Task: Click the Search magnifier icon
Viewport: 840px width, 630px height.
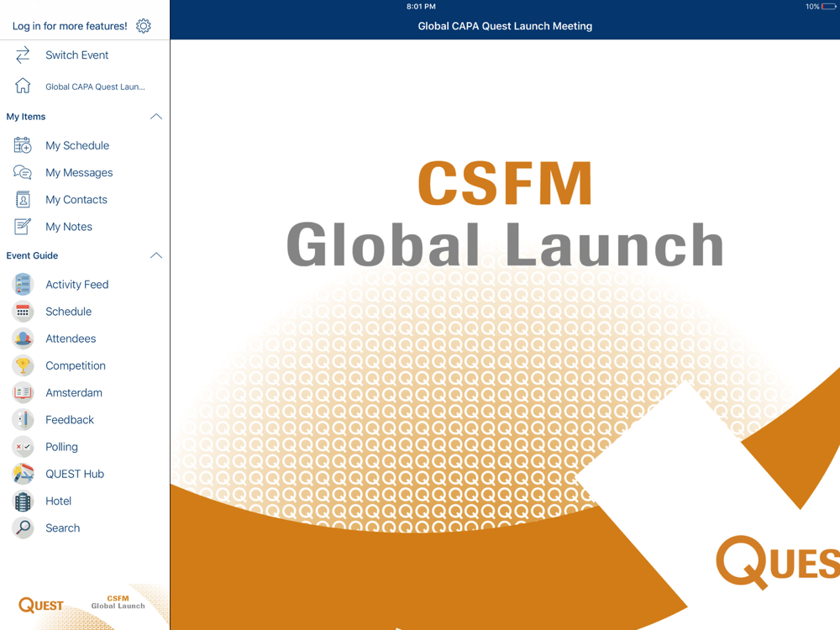Action: point(23,528)
